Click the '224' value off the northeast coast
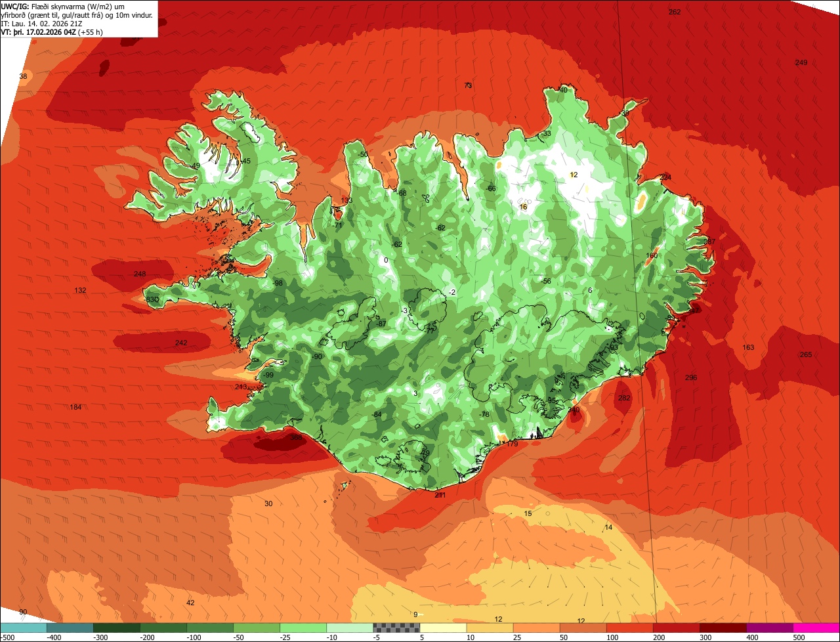840x642 pixels. (x=666, y=177)
